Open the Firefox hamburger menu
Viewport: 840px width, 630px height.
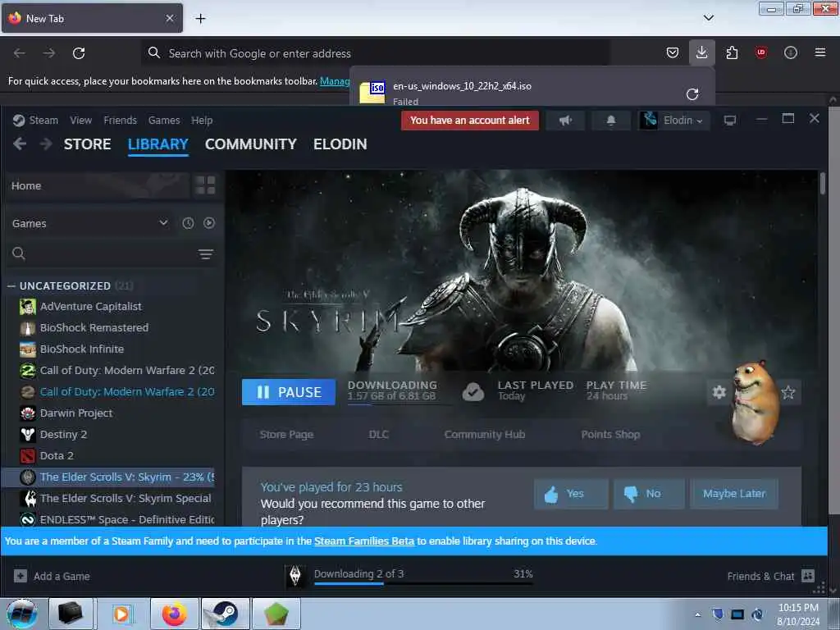pos(819,52)
